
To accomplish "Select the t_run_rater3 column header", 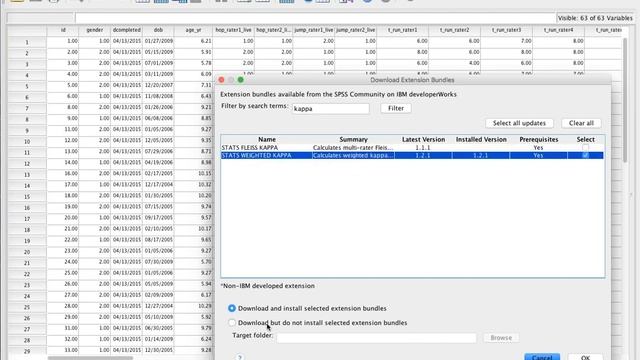I will click(x=507, y=30).
